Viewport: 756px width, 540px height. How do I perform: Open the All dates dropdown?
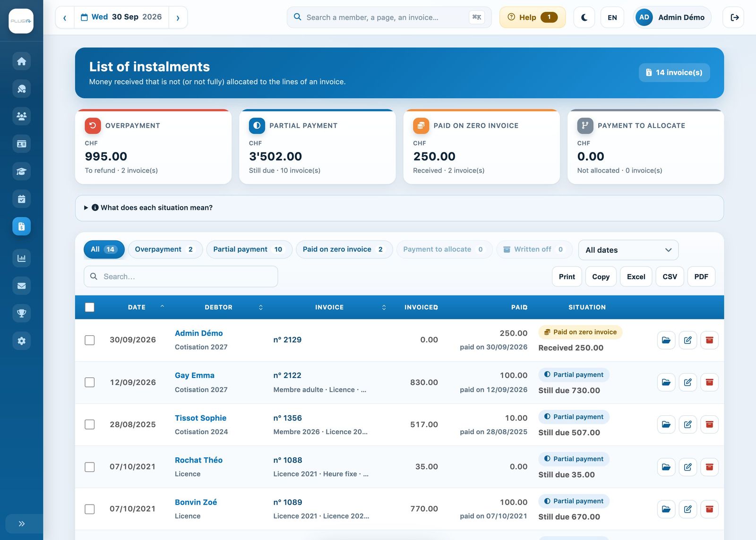628,250
